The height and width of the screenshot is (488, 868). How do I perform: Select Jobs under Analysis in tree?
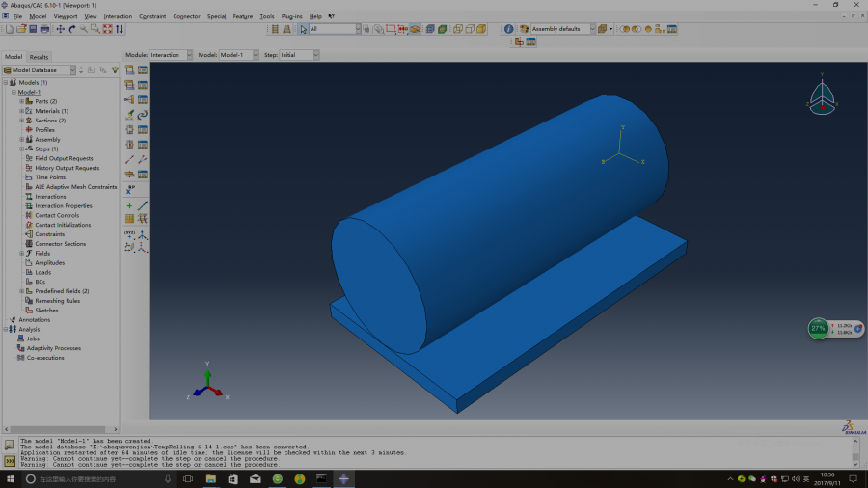click(x=33, y=339)
